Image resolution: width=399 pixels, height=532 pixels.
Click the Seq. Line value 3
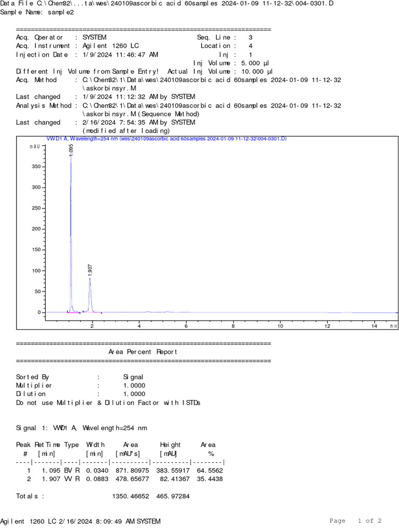(x=250, y=37)
